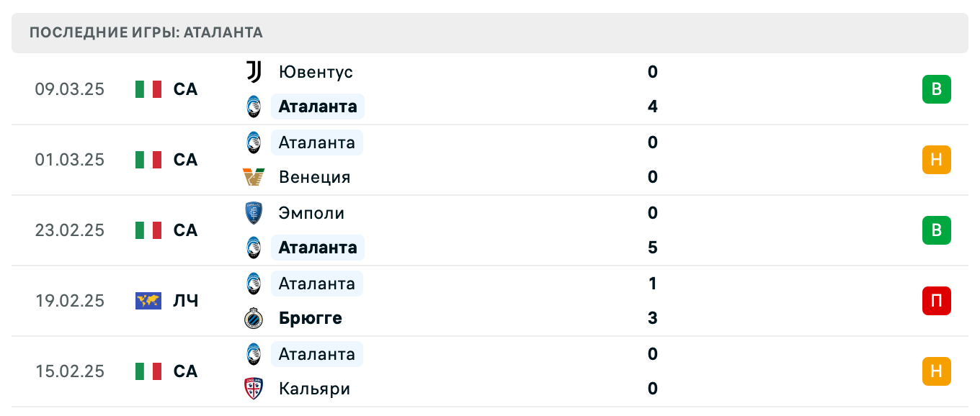Open the Ювентус team link
980x416 pixels.
(x=316, y=72)
